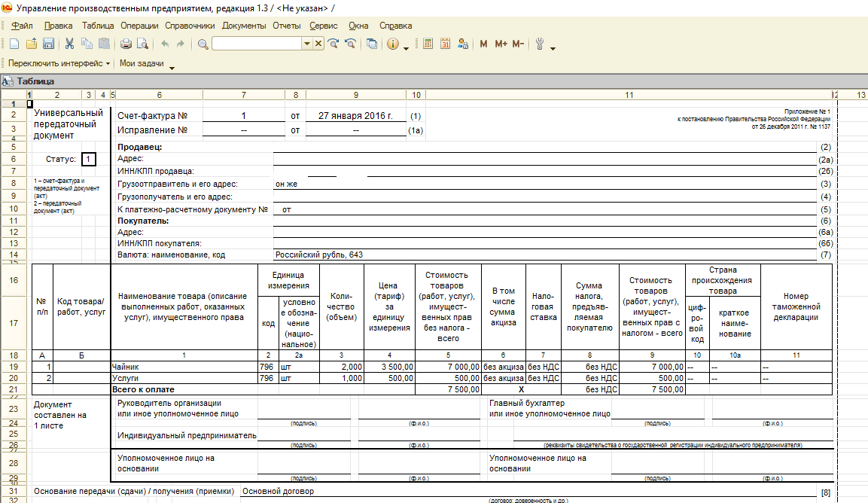Screen dimensions: 868x503
Task: Clear the search field with X button
Action: tap(318, 44)
